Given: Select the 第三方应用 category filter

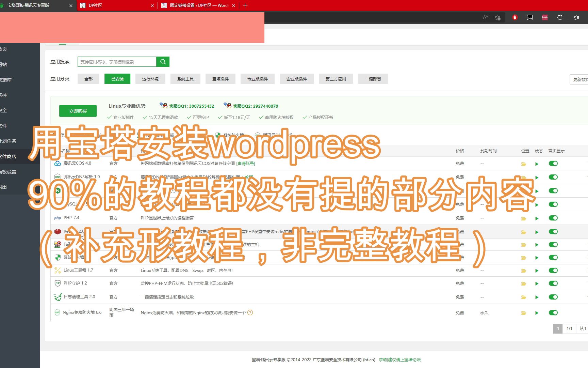Looking at the screenshot, I should click(x=336, y=79).
